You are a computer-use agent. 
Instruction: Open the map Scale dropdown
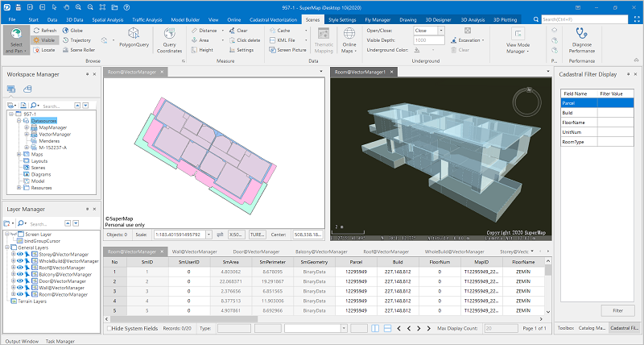[x=208, y=235]
